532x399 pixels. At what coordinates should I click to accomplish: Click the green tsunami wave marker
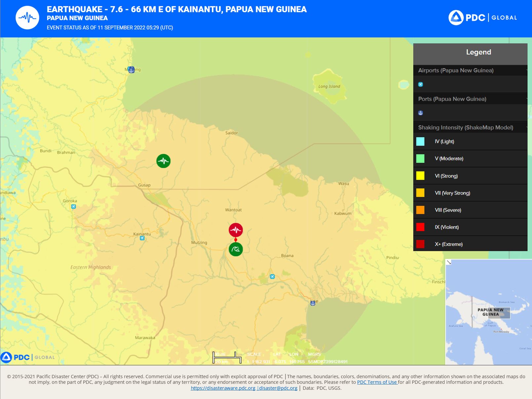[x=236, y=249]
